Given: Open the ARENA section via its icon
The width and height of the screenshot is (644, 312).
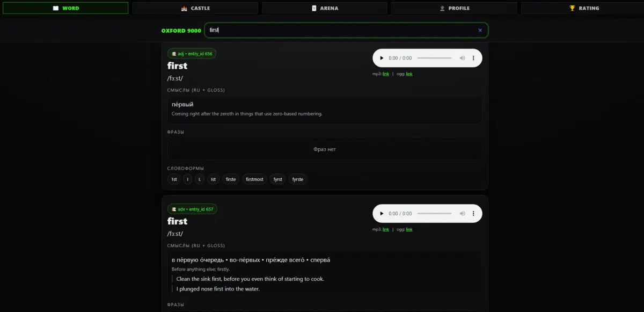Looking at the screenshot, I should (314, 8).
